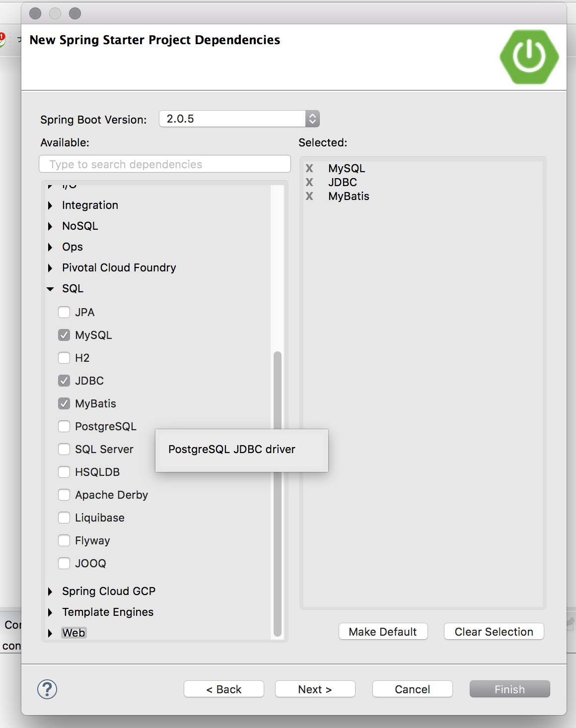Select Pivotal Cloud Foundry category

119,267
